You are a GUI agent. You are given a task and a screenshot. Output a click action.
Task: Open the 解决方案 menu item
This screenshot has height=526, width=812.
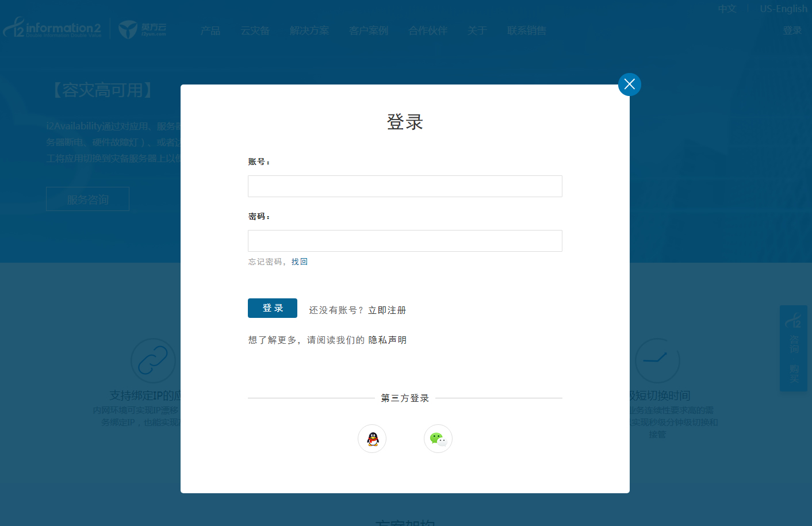(309, 30)
